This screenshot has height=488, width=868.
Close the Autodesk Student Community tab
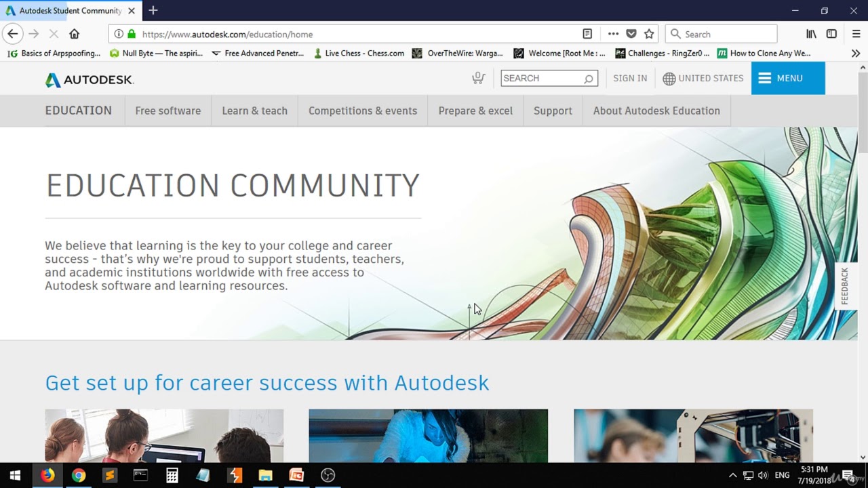(132, 11)
